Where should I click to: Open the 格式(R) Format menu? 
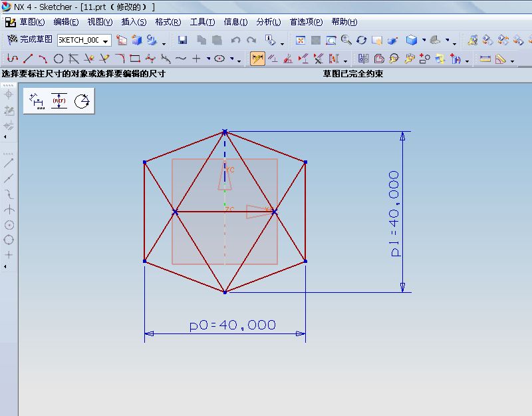[168, 22]
